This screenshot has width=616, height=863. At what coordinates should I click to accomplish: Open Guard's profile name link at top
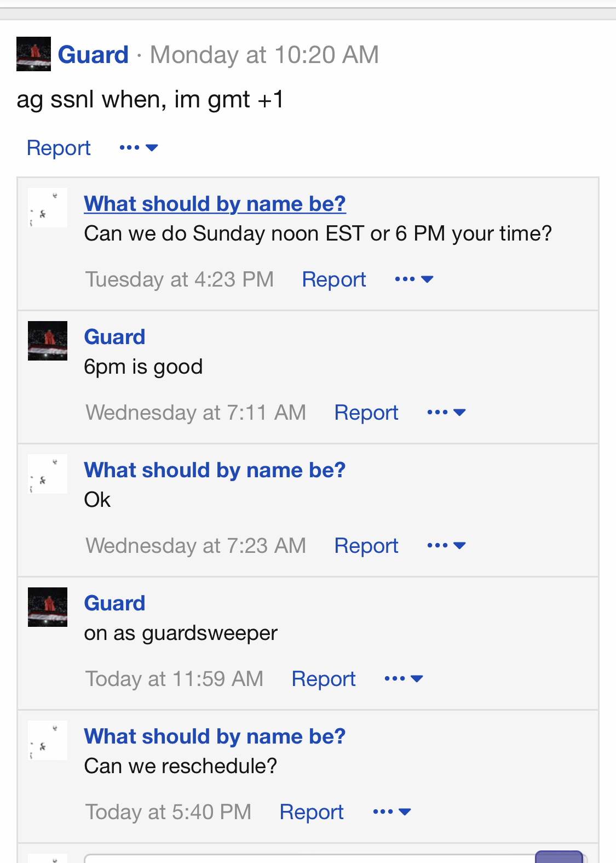(93, 55)
